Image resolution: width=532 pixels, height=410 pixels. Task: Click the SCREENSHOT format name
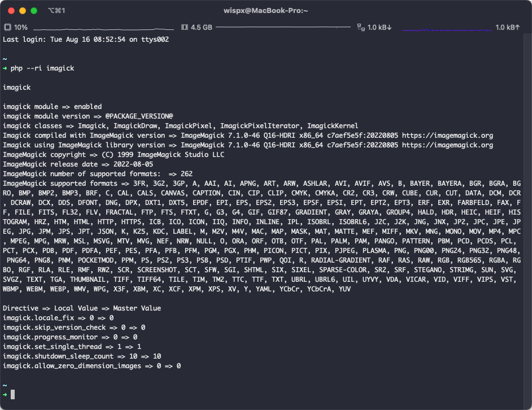[157, 270]
